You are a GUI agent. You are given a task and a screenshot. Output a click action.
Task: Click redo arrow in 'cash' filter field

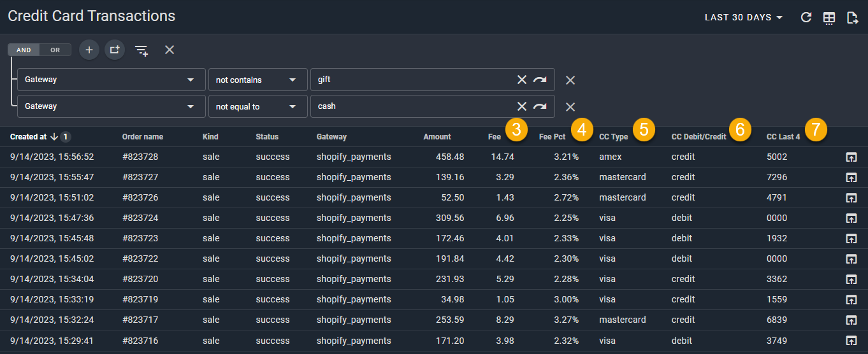click(x=540, y=106)
